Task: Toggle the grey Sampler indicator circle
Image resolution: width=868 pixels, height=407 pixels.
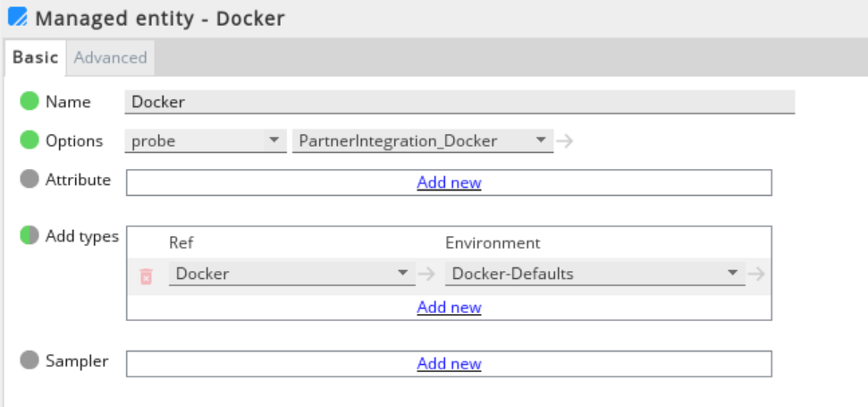Action: click(29, 361)
